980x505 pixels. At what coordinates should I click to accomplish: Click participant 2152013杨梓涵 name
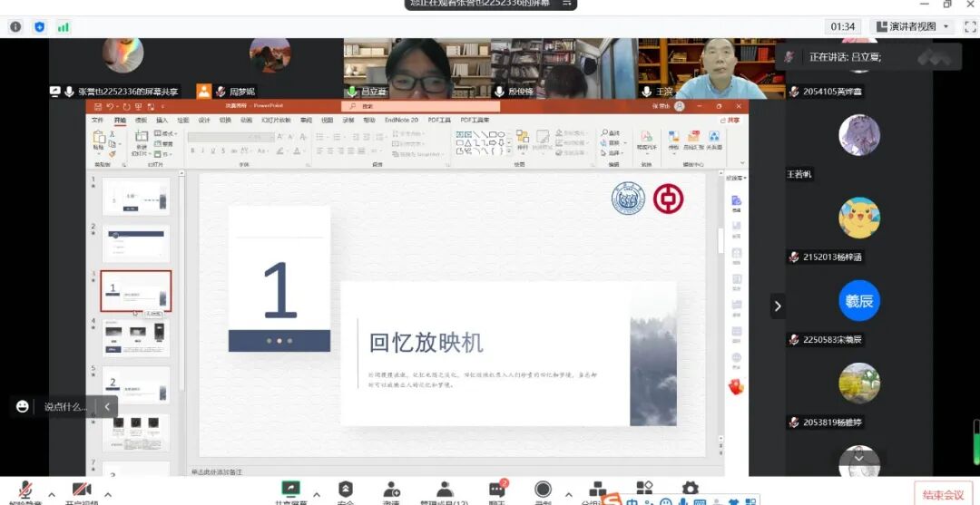[832, 257]
